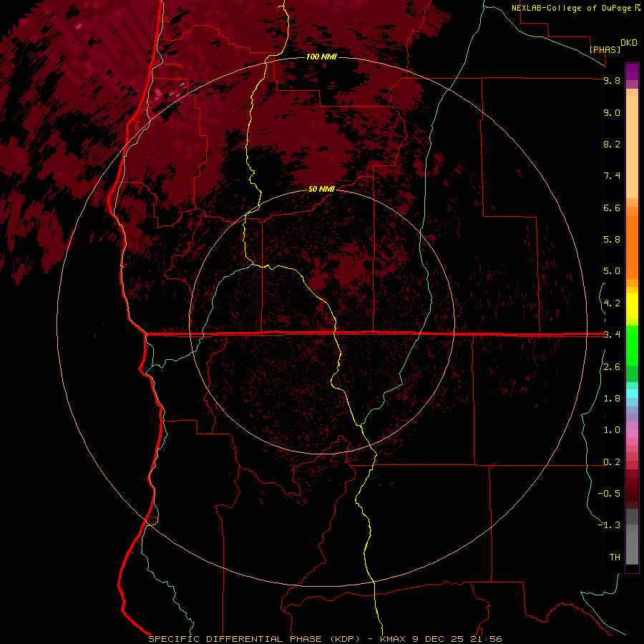The width and height of the screenshot is (644, 644).
Task: Click the Specific Differential Phase (KDP) product title
Action: [255, 639]
